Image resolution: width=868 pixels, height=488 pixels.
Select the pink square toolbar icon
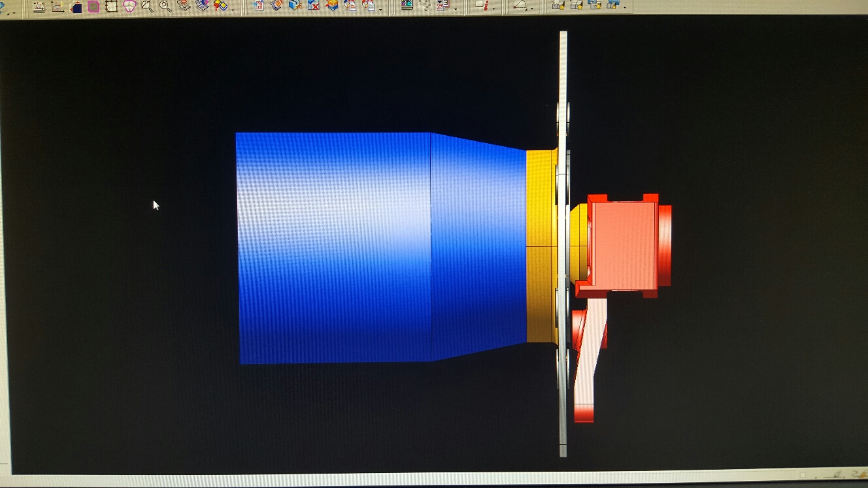point(93,7)
